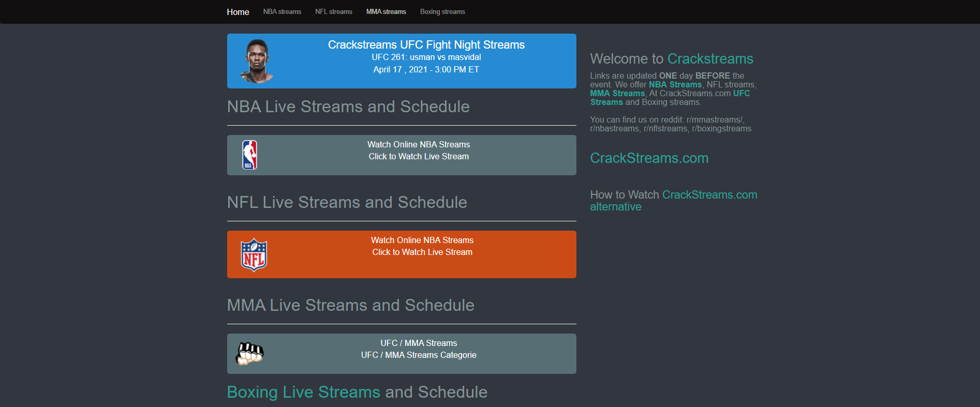Open the Home navigation link
980x407 pixels.
[238, 12]
